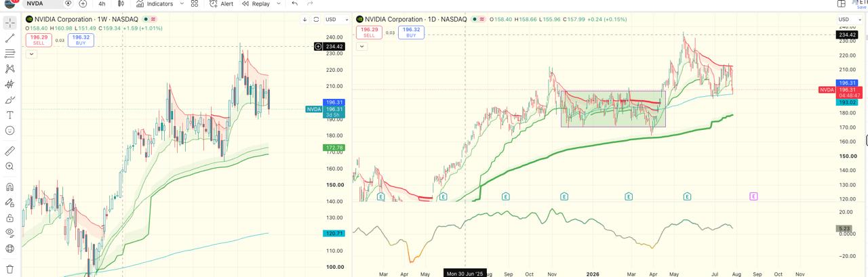Click the redo arrow
868x277 pixels.
point(310,4)
